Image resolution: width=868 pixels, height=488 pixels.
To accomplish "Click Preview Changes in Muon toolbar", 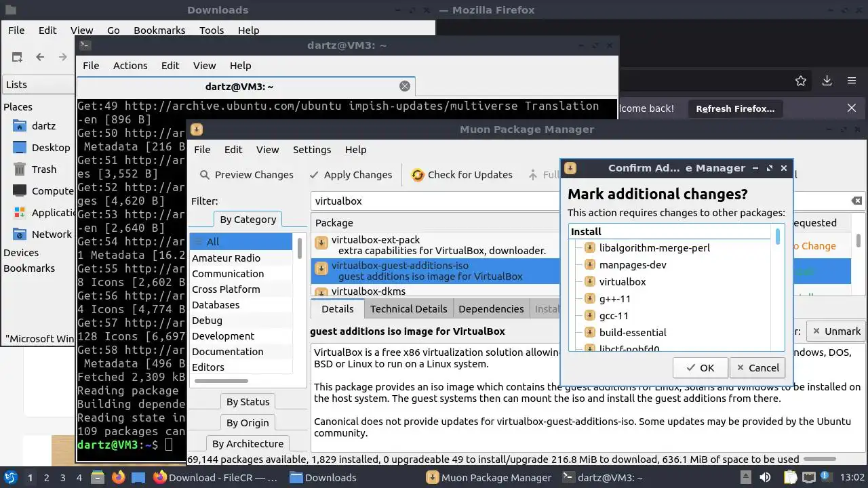I will tap(247, 175).
